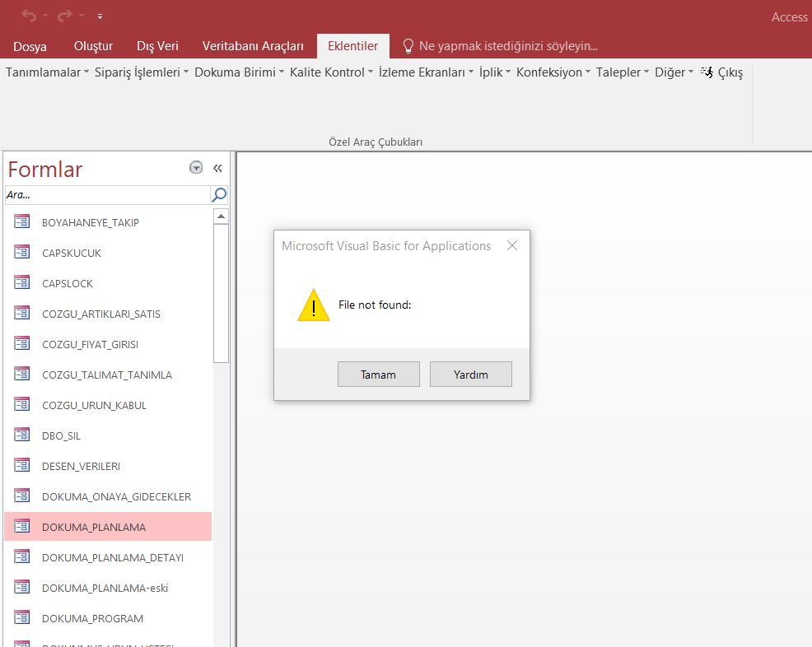Expand the Tanımlamalar dropdown menu
This screenshot has width=812, height=647.
47,72
